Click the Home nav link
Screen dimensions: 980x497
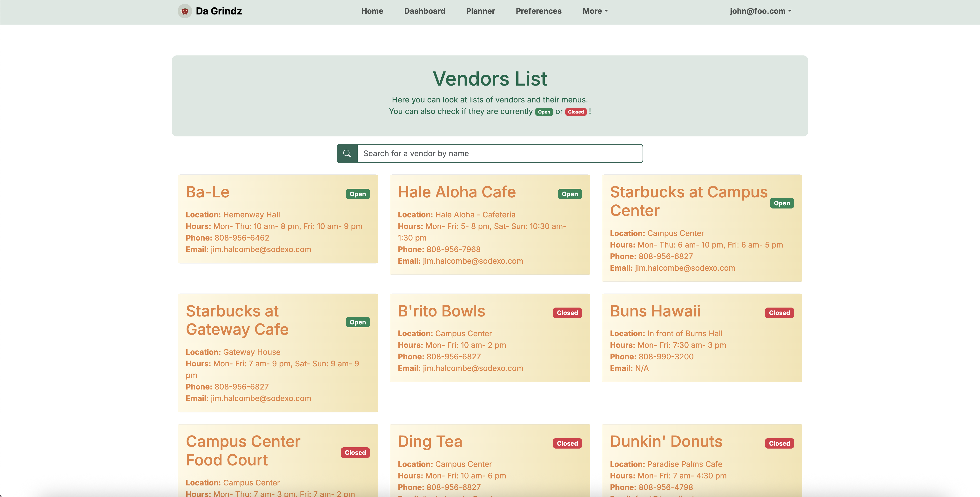click(372, 11)
